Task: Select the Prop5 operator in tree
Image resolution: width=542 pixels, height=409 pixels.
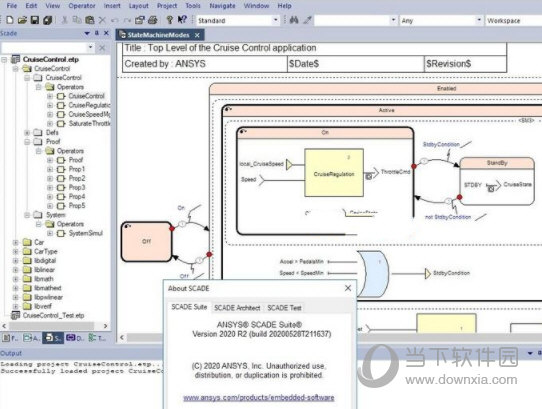Action: coord(77,206)
